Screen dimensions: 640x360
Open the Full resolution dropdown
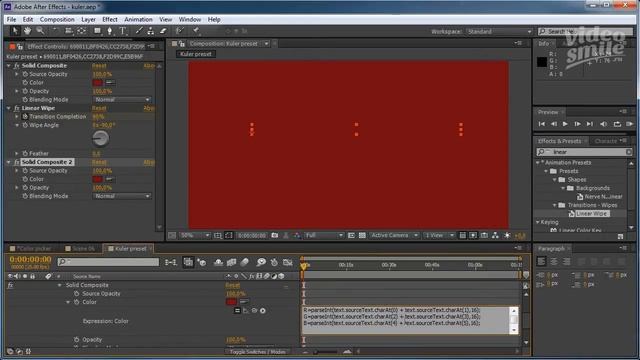tap(324, 236)
